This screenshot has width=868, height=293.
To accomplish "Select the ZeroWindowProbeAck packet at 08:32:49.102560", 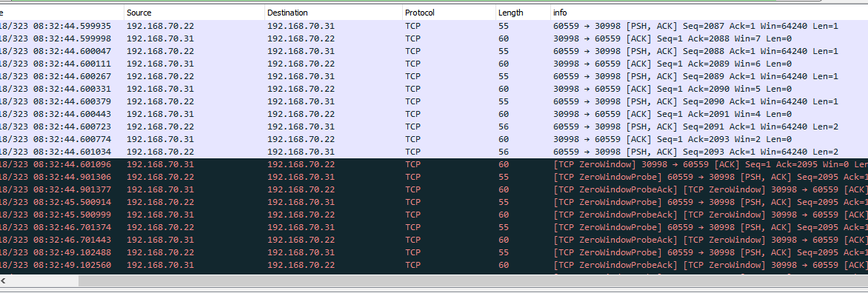I will [x=434, y=266].
